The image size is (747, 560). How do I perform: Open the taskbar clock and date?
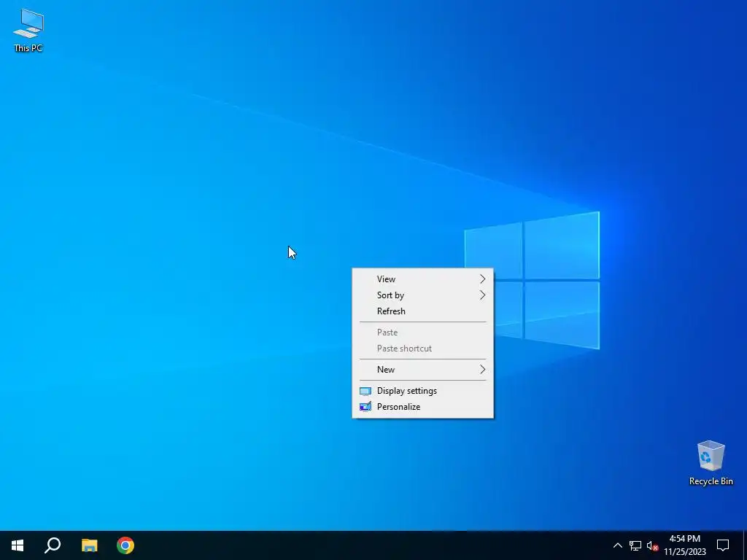pyautogui.click(x=684, y=545)
